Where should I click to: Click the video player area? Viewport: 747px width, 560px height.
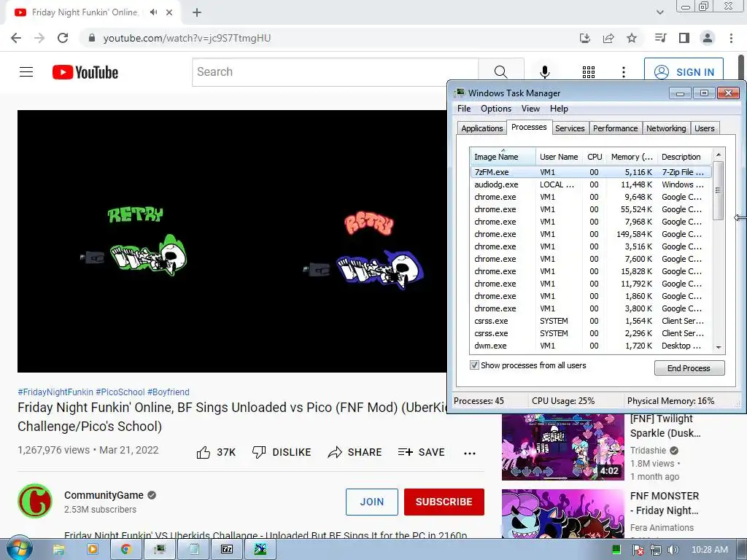(232, 241)
